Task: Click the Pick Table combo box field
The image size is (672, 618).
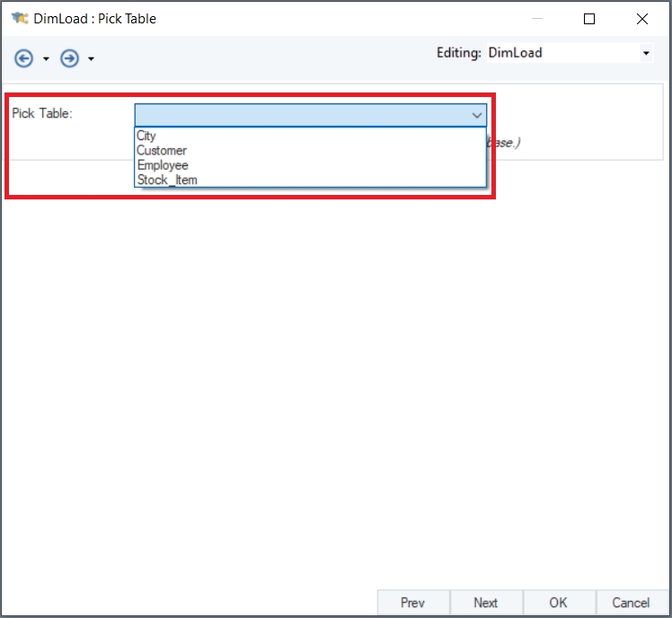Action: (310, 115)
